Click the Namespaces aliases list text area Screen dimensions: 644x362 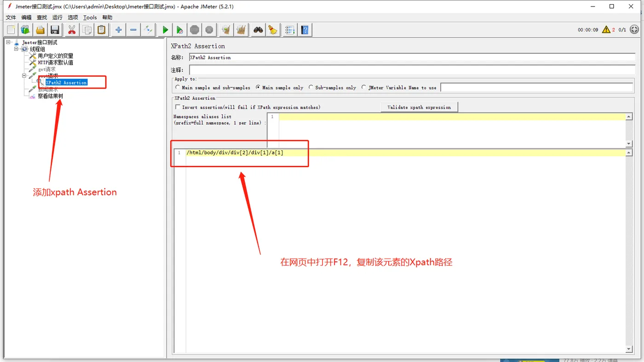[x=452, y=130]
